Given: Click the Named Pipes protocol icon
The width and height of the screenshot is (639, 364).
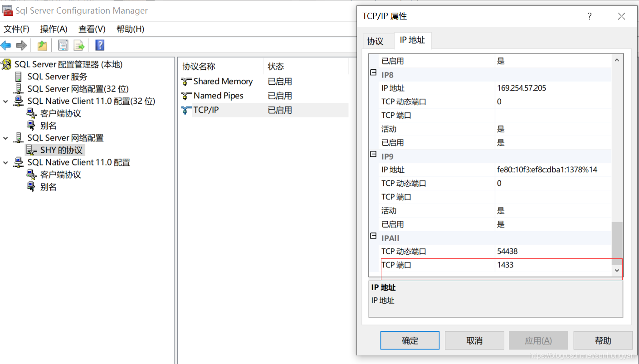Looking at the screenshot, I should tap(186, 96).
